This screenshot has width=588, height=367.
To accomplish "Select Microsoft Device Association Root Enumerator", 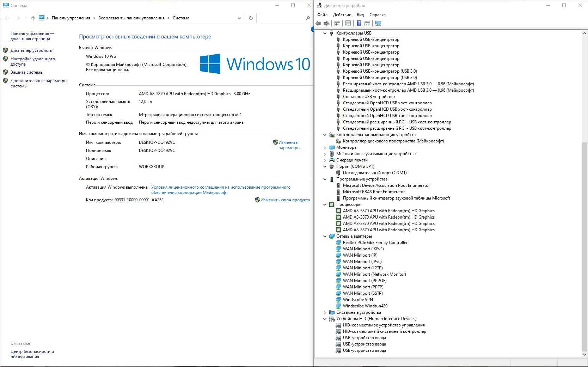I will tap(386, 185).
